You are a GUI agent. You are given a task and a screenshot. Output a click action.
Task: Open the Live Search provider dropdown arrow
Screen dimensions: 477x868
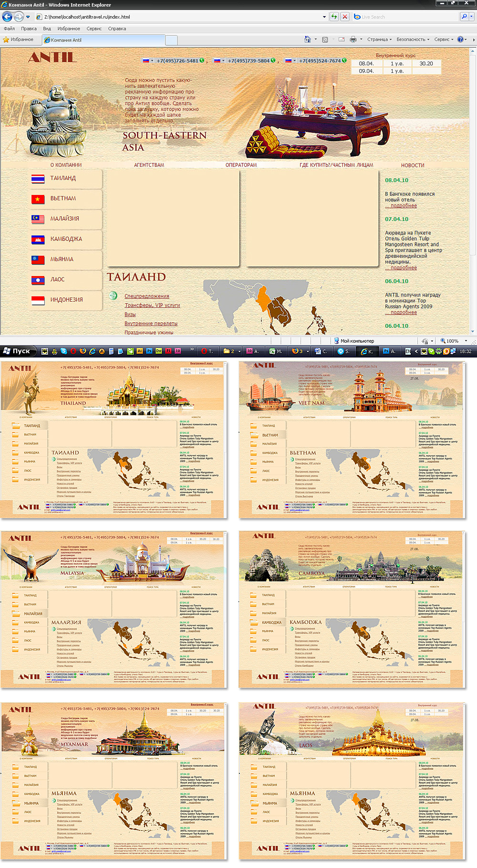point(472,17)
